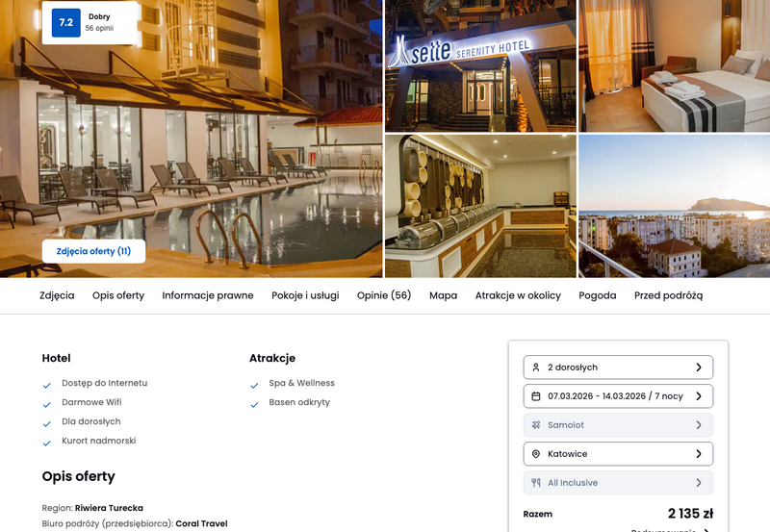Viewport: 770px width, 532px height.
Task: Switch to the Opis oferty tab
Action: click(118, 295)
